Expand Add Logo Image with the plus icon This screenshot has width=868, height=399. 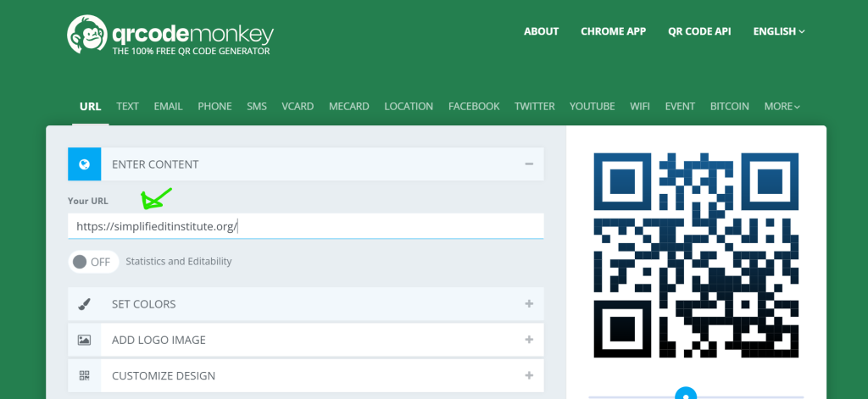[x=529, y=340]
